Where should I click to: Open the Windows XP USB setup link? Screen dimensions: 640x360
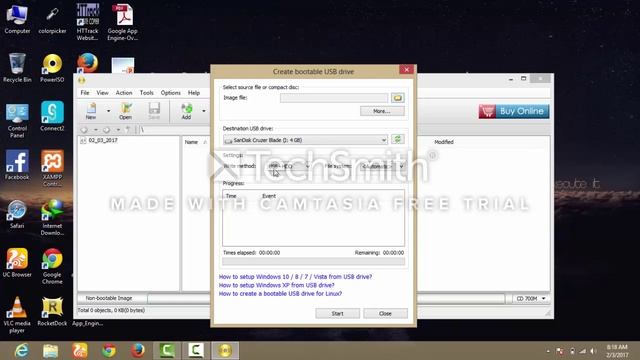tap(276, 285)
